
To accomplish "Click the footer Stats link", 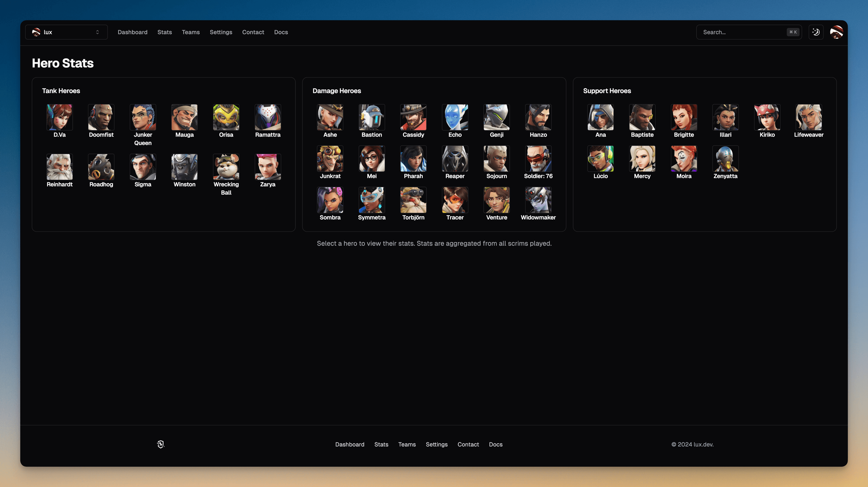I will [381, 444].
